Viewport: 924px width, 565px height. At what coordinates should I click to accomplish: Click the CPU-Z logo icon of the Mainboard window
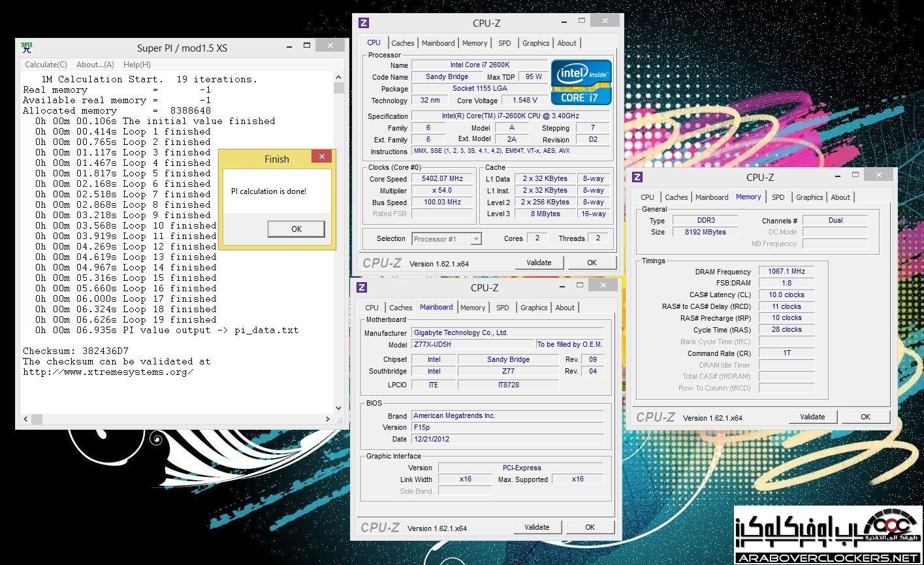[x=362, y=287]
